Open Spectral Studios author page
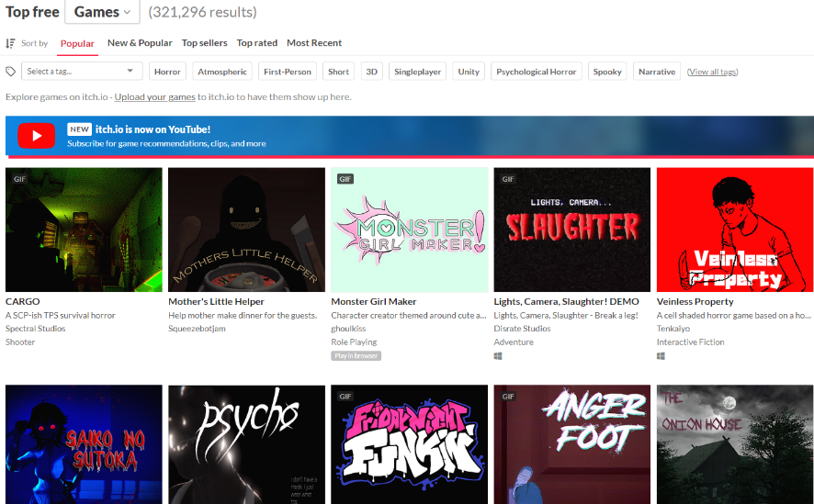The width and height of the screenshot is (814, 504). (35, 329)
